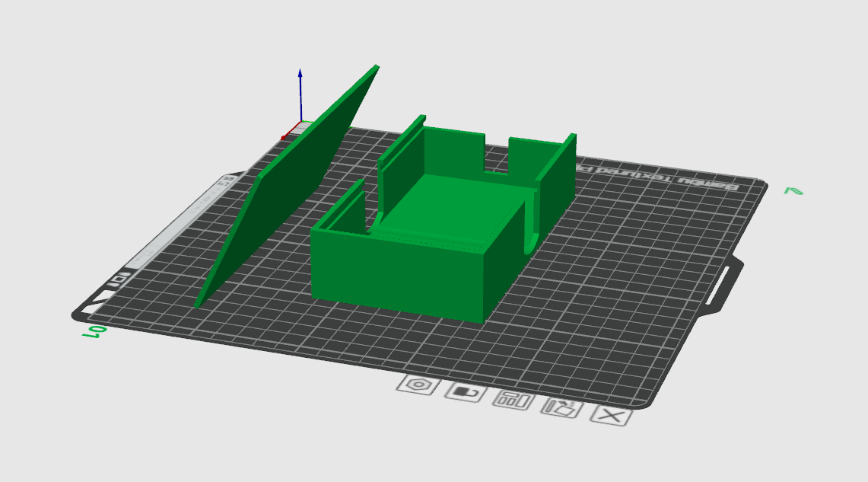Screen dimensions: 868x482
Task: Click the auto-orient objects plate icon
Action: 562,407
